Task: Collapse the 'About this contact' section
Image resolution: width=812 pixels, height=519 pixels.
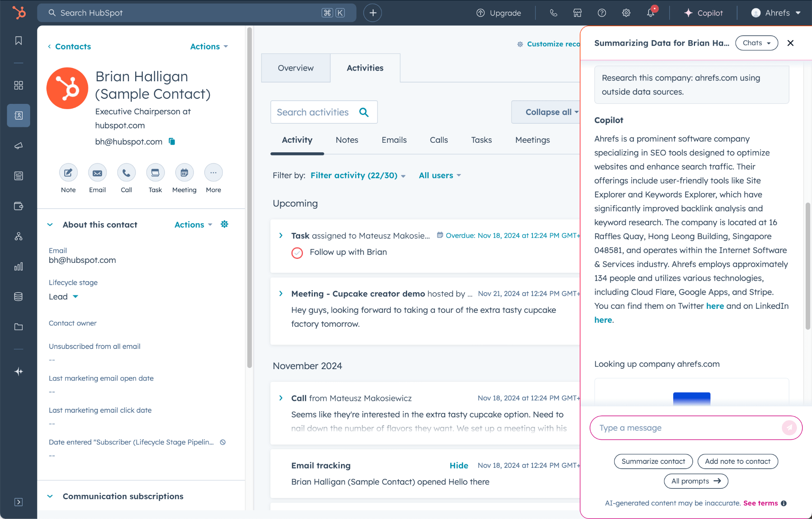Action: (x=50, y=224)
